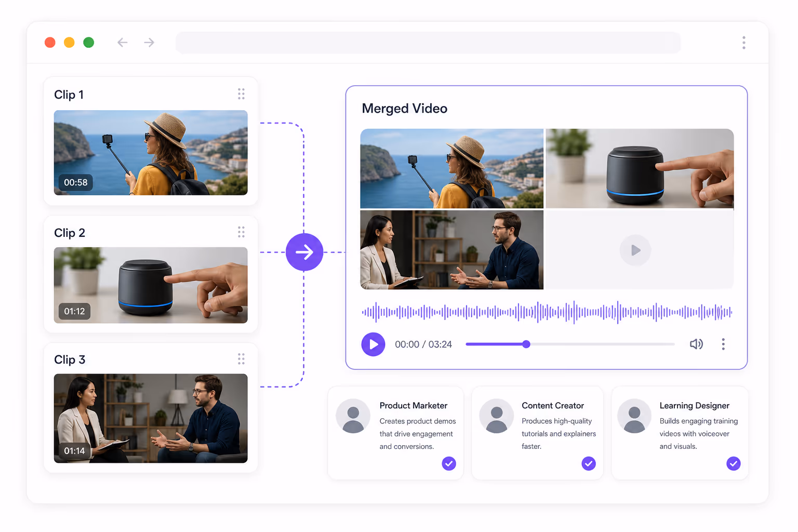This screenshot has width=798, height=532.
Task: Click the yellow window dot
Action: tap(69, 43)
